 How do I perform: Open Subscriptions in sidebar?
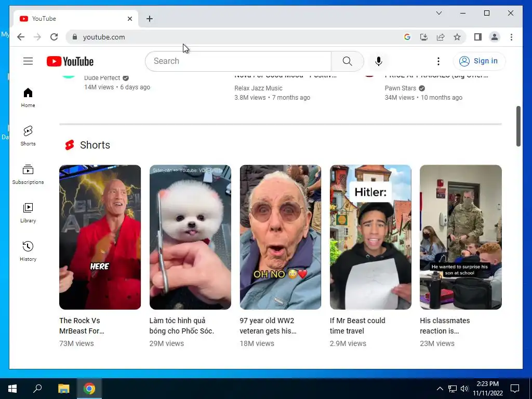point(28,174)
